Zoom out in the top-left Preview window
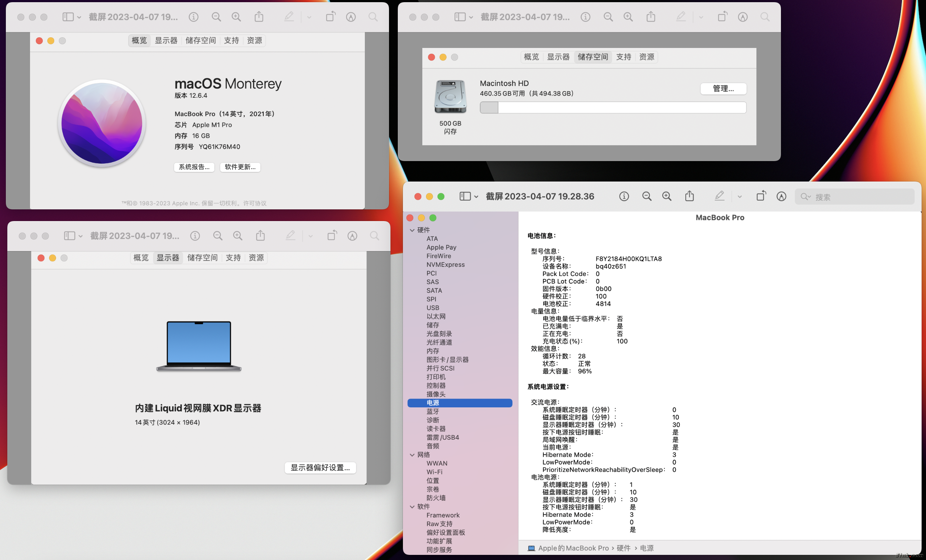926x560 pixels. [216, 17]
